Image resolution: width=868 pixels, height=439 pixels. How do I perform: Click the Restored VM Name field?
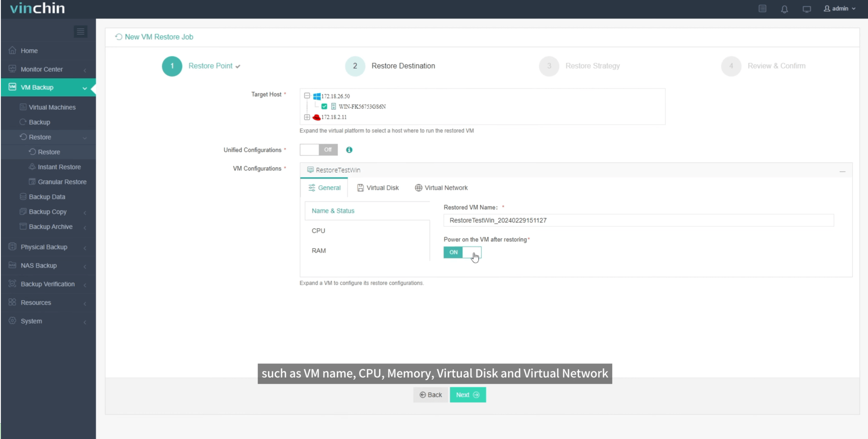click(638, 220)
